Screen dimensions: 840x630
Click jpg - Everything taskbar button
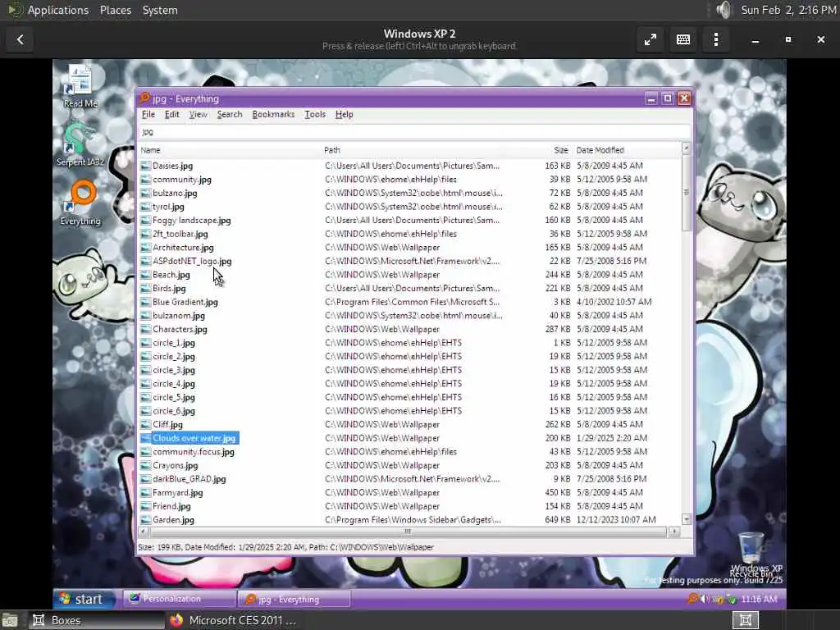pyautogui.click(x=294, y=599)
